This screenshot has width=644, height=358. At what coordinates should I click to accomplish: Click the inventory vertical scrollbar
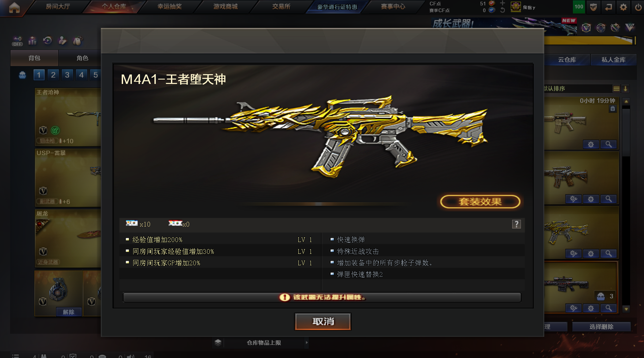pyautogui.click(x=626, y=131)
